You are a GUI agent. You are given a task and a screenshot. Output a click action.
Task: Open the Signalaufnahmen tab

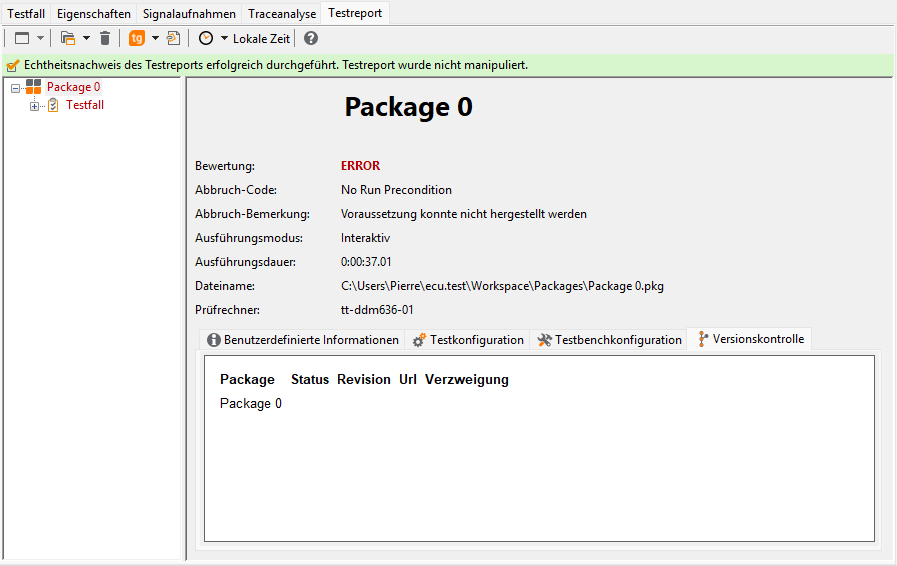[x=189, y=14]
